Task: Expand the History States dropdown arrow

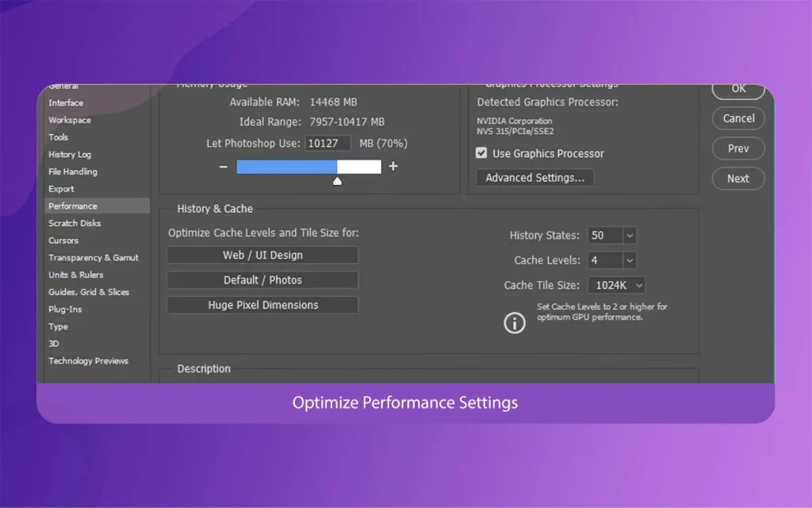Action: (x=630, y=235)
